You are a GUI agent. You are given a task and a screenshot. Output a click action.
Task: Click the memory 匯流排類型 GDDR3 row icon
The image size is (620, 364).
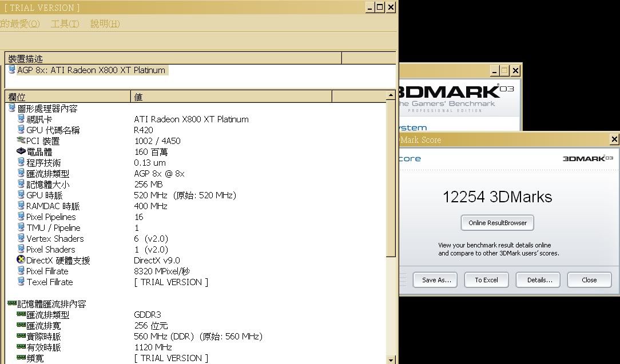(21, 314)
